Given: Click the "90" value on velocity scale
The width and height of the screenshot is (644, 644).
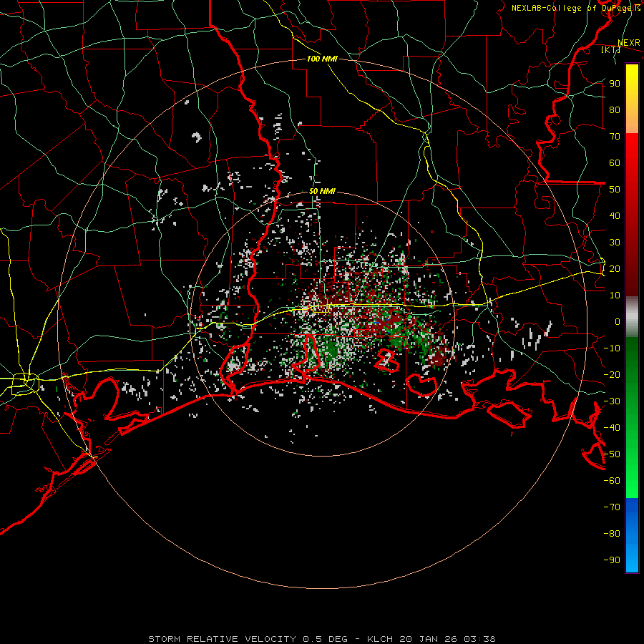Looking at the screenshot, I should pyautogui.click(x=615, y=84).
